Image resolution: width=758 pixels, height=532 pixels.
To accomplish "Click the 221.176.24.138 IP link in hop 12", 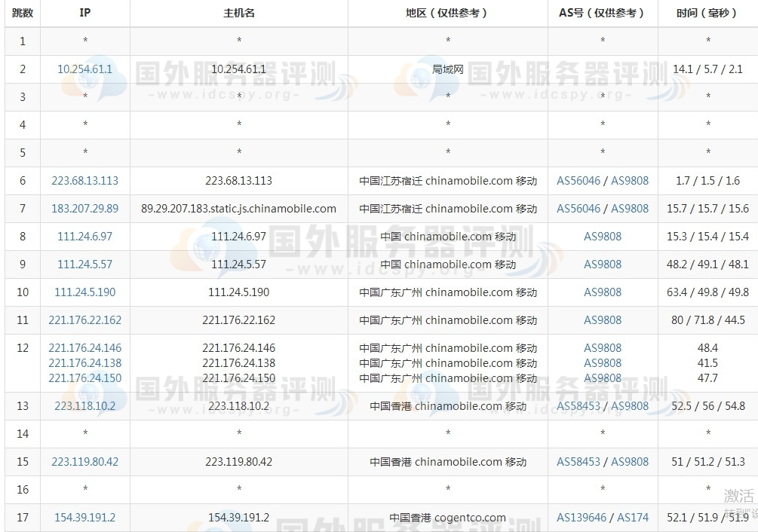I will click(x=84, y=363).
